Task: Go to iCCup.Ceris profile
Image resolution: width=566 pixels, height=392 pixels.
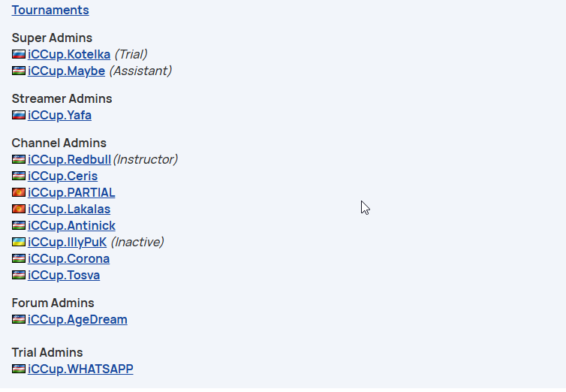Action: click(x=63, y=176)
